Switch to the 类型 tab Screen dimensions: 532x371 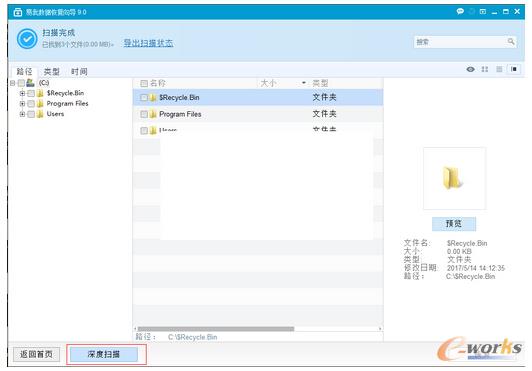[x=52, y=72]
